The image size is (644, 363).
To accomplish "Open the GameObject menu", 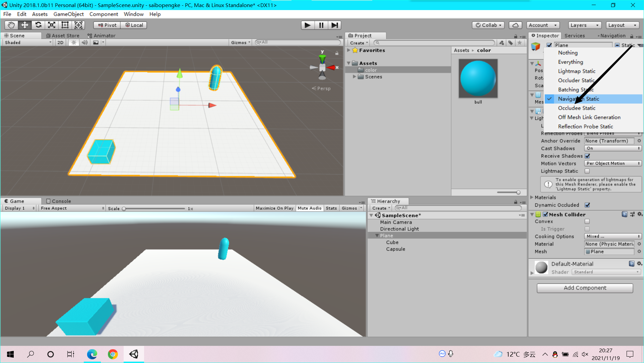I will point(68,14).
